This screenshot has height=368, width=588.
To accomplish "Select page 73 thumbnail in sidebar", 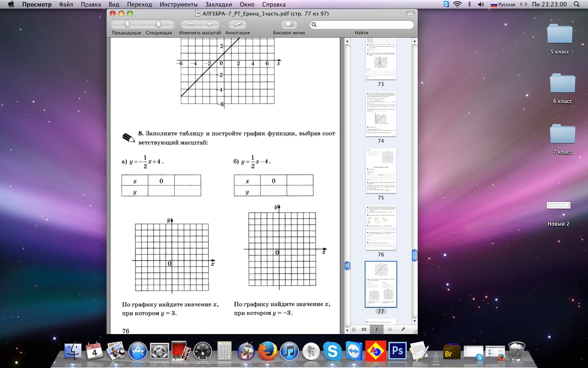I will (381, 58).
